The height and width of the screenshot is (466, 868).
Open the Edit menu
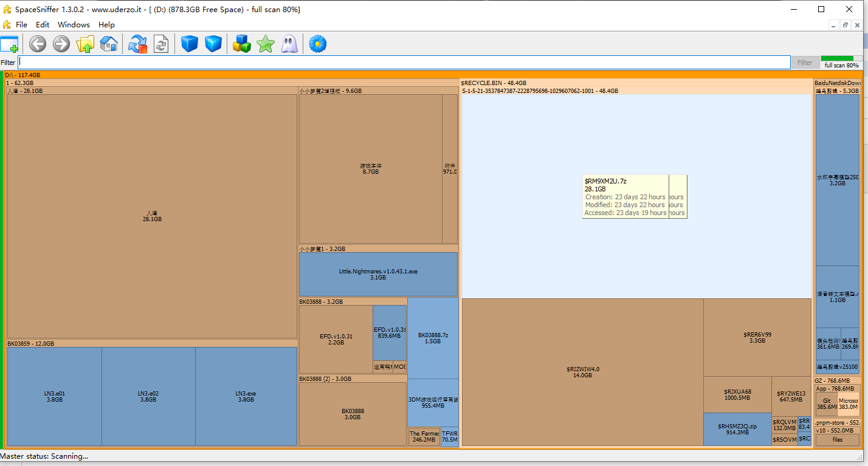(43, 25)
